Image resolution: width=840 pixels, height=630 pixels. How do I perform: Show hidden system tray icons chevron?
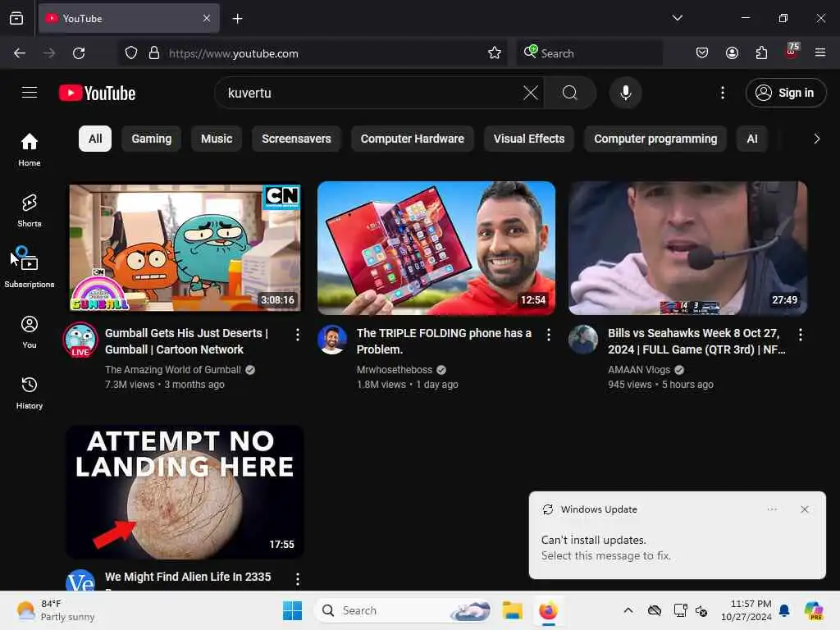pyautogui.click(x=628, y=610)
